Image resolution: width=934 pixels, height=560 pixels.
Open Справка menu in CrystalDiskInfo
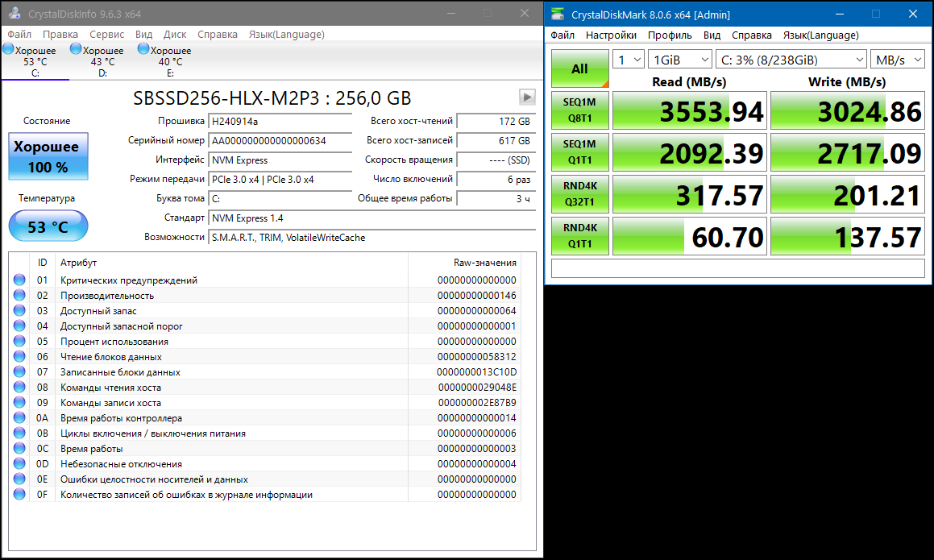(218, 35)
